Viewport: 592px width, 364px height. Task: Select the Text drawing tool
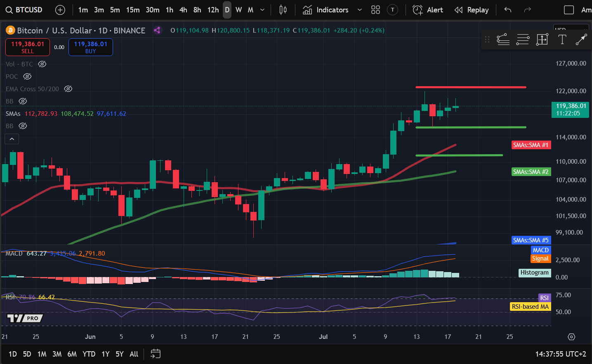point(562,40)
